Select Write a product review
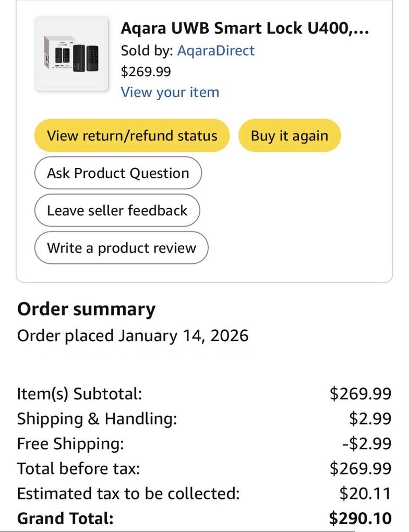 click(x=121, y=248)
